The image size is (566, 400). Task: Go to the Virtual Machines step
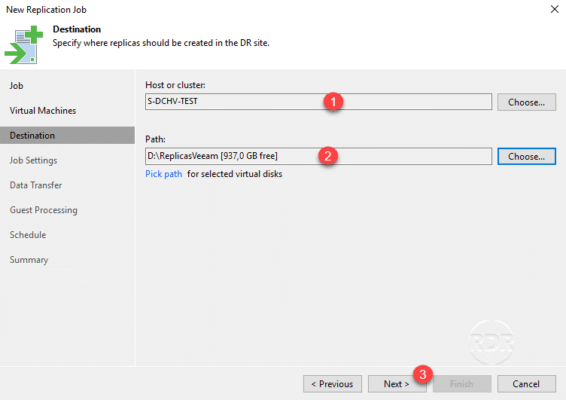[43, 110]
